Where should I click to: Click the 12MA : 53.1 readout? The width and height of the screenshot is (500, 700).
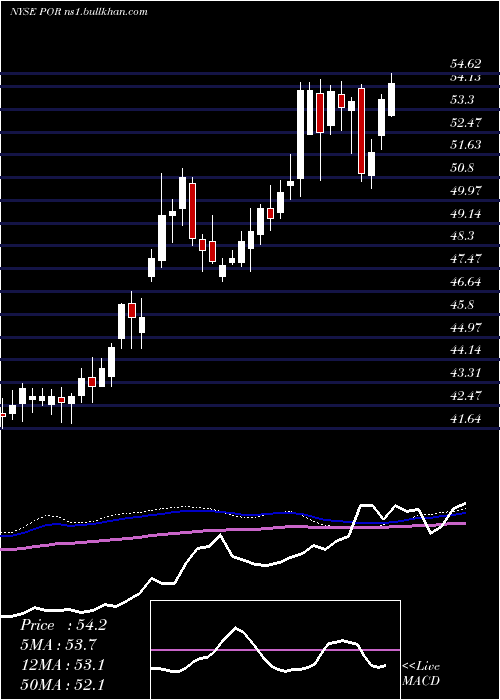pos(62,665)
